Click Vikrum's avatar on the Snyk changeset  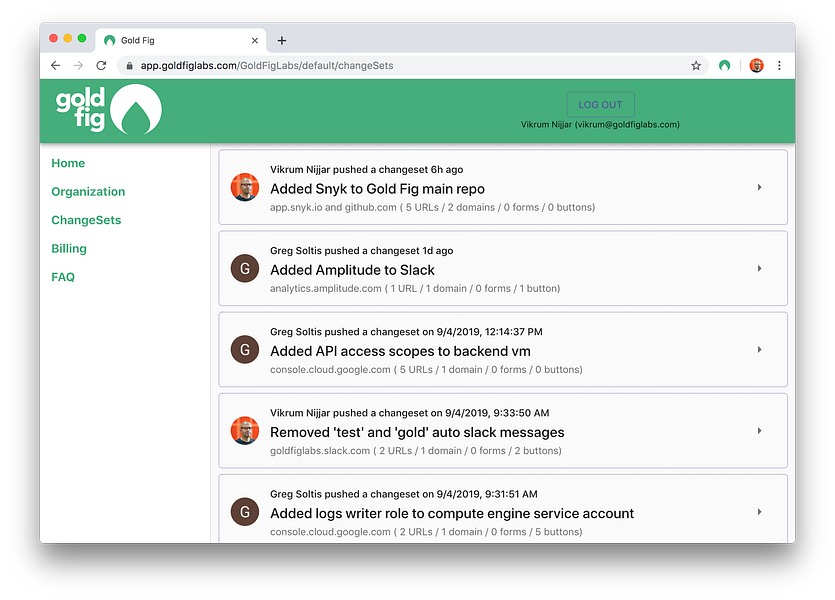[245, 187]
